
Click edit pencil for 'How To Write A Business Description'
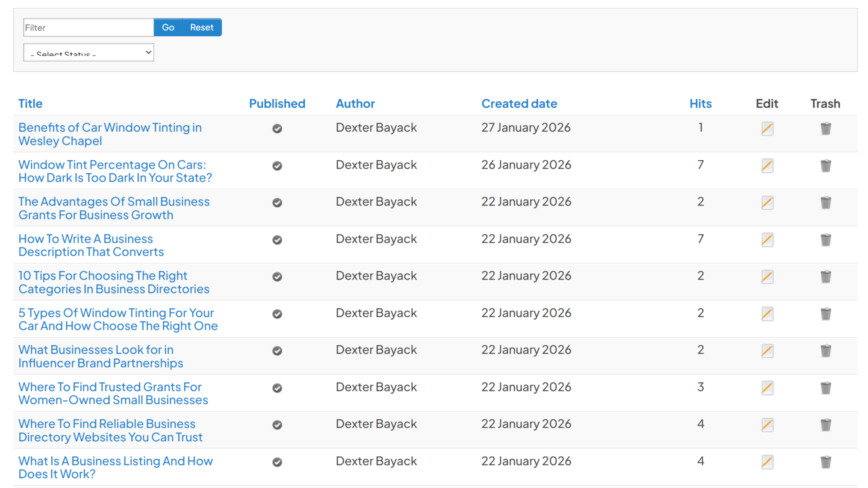767,240
